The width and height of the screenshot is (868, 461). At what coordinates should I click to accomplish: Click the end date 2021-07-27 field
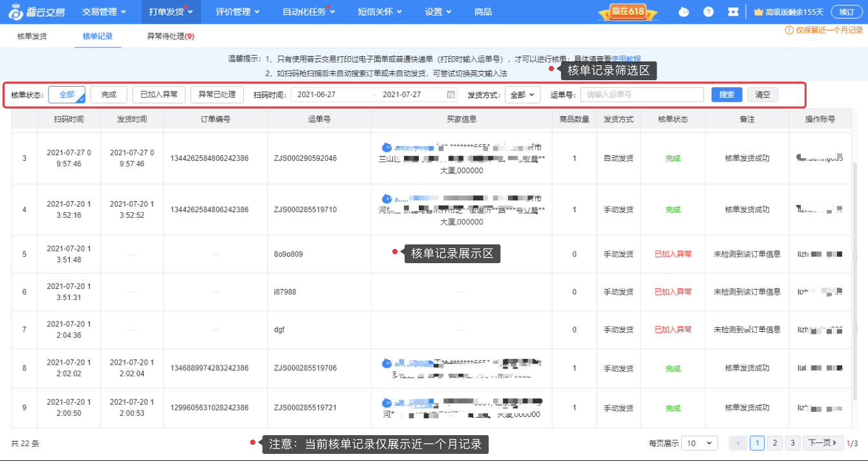[x=401, y=94]
